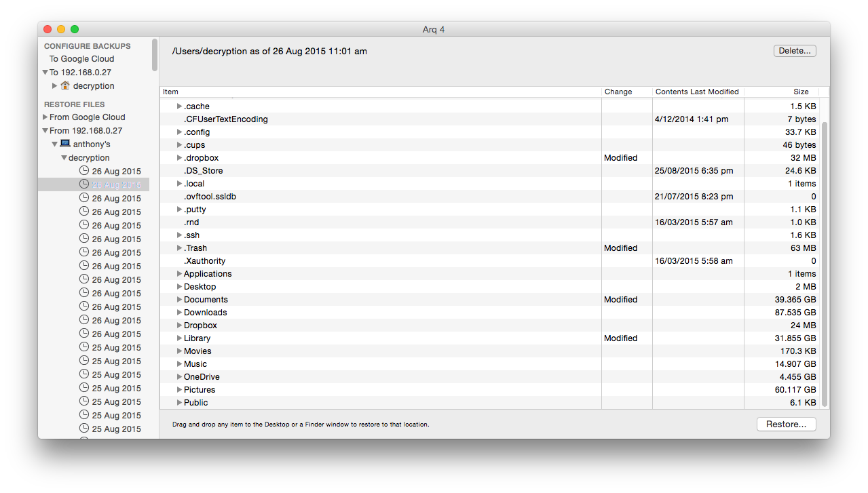This screenshot has width=868, height=493.
Task: Expand the Music folder
Action: point(180,364)
